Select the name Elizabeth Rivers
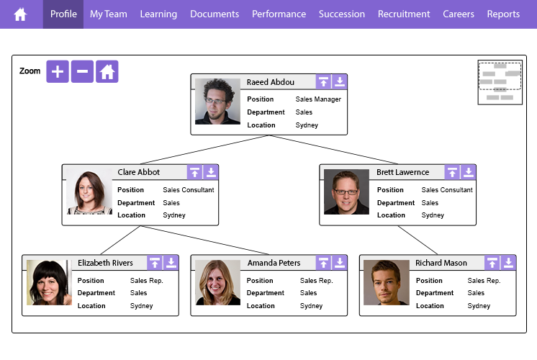This screenshot has width=537, height=360. [x=105, y=263]
